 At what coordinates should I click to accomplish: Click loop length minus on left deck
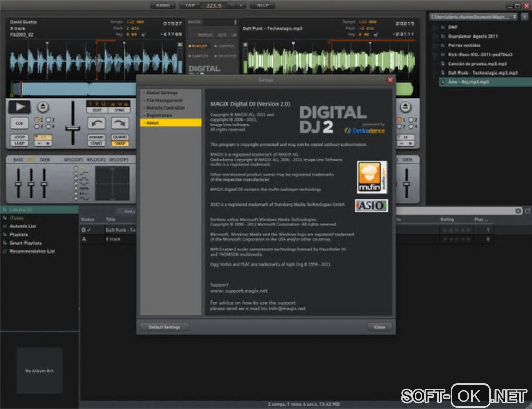39,143
